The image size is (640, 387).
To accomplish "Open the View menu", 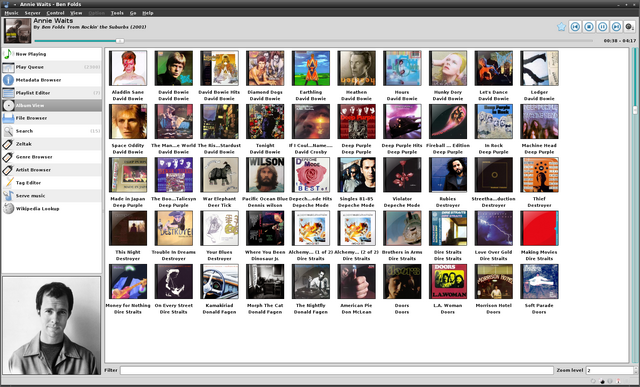I will click(x=76, y=13).
